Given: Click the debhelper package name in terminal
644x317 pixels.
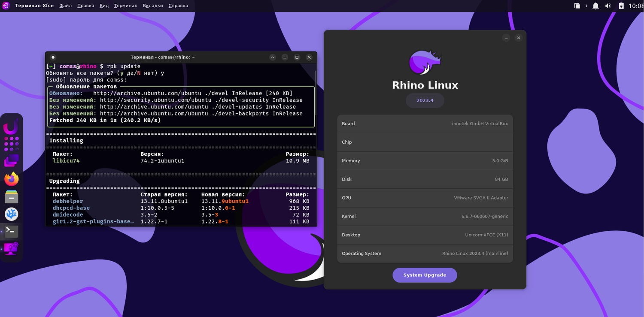Looking at the screenshot, I should [x=68, y=201].
